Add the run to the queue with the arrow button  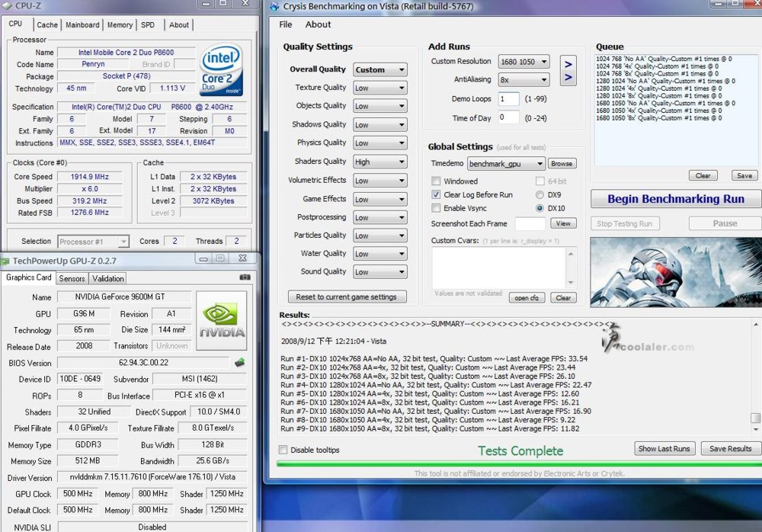point(568,71)
